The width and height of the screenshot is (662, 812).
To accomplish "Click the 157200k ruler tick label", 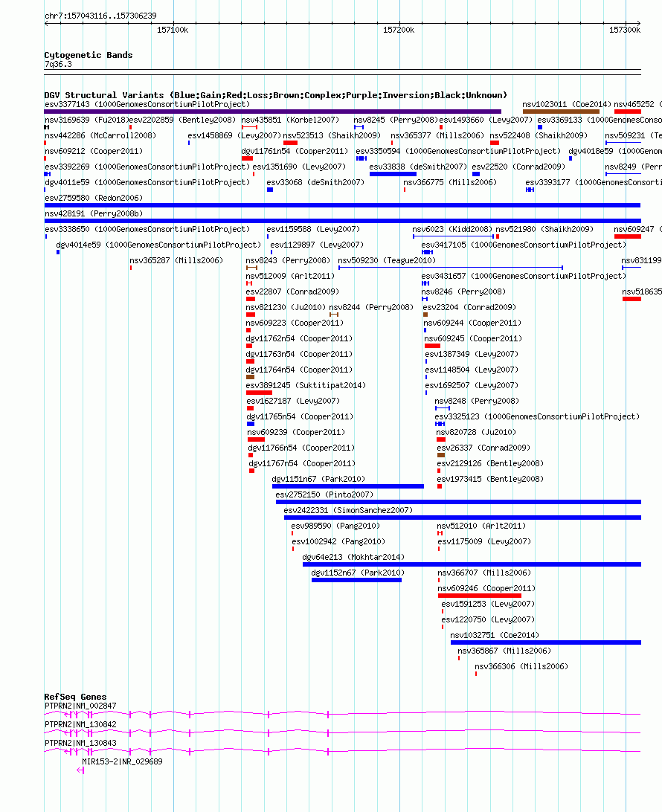I will pyautogui.click(x=399, y=30).
